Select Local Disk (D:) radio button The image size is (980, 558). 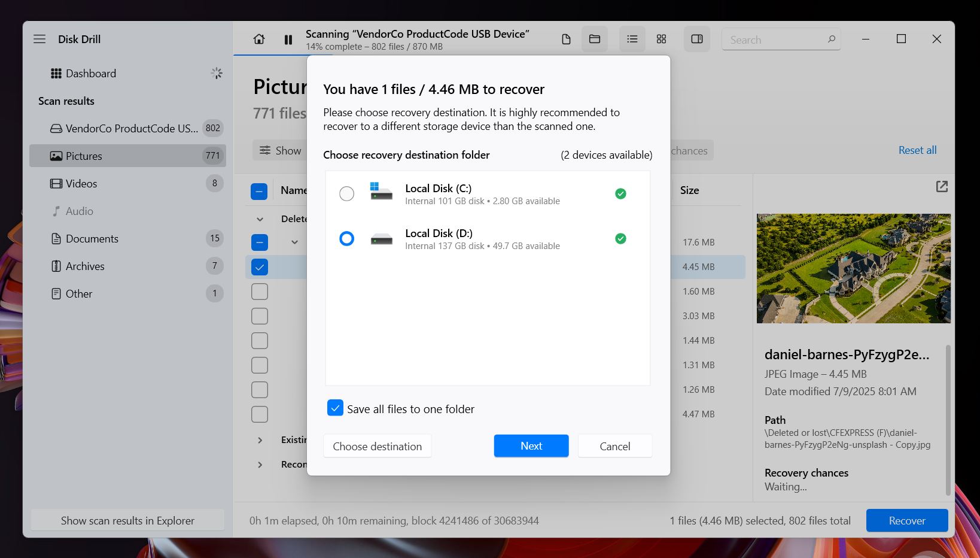[346, 238]
